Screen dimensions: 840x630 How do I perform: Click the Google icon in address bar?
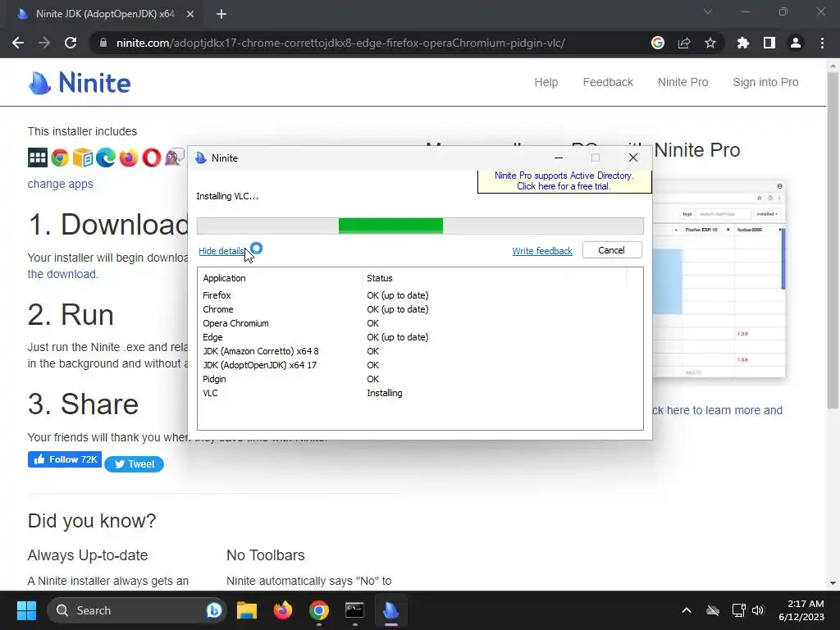[658, 43]
